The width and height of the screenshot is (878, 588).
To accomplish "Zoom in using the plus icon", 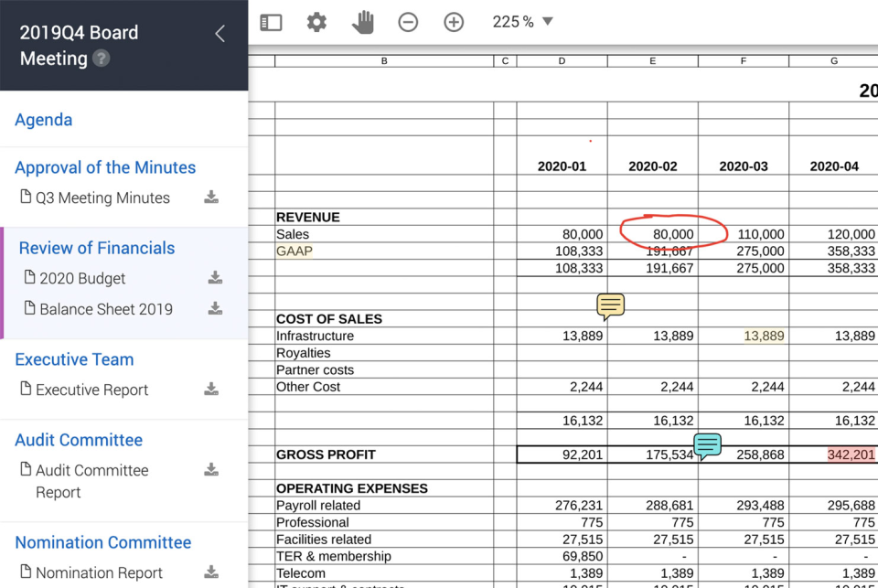I will pos(454,21).
